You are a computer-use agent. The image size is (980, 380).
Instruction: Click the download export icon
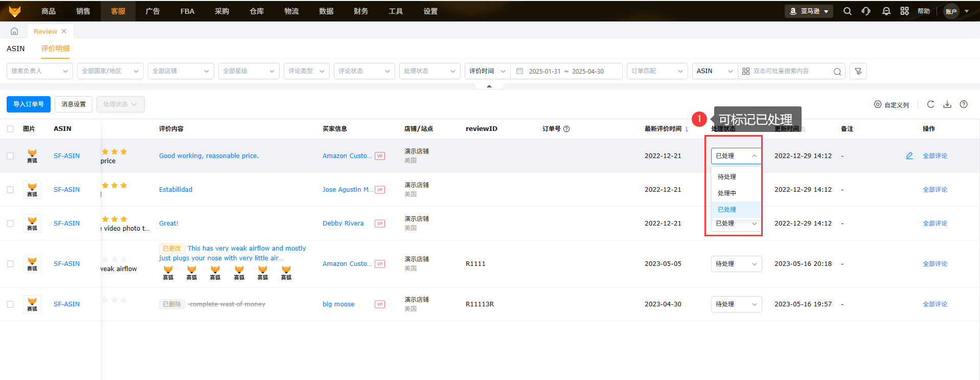tap(947, 104)
